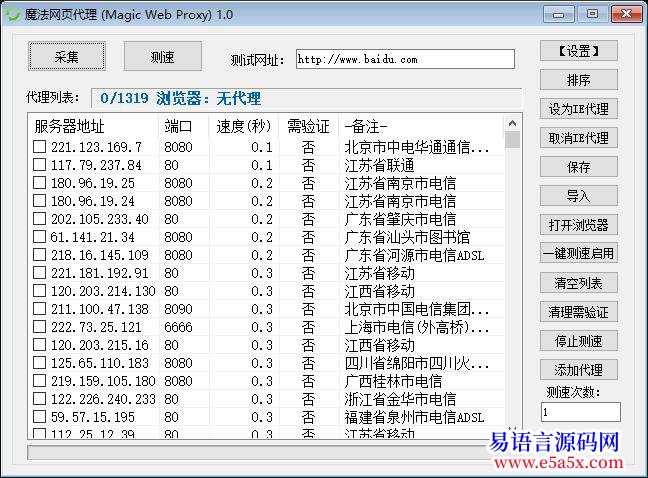Select note 江苏省联通

click(x=379, y=165)
